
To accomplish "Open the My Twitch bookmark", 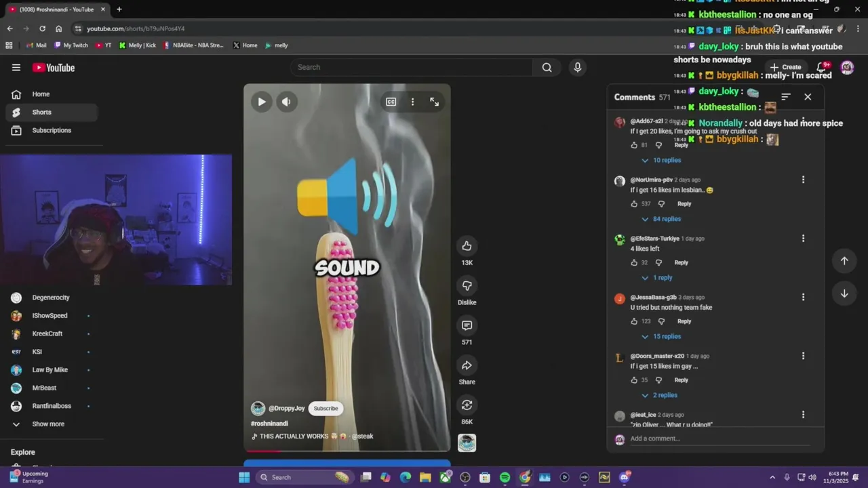I will pos(71,45).
